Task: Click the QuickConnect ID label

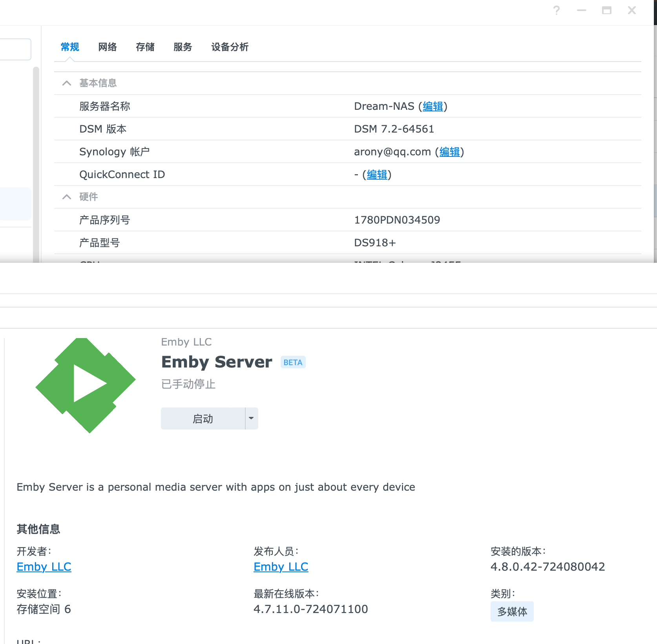Action: (x=122, y=175)
